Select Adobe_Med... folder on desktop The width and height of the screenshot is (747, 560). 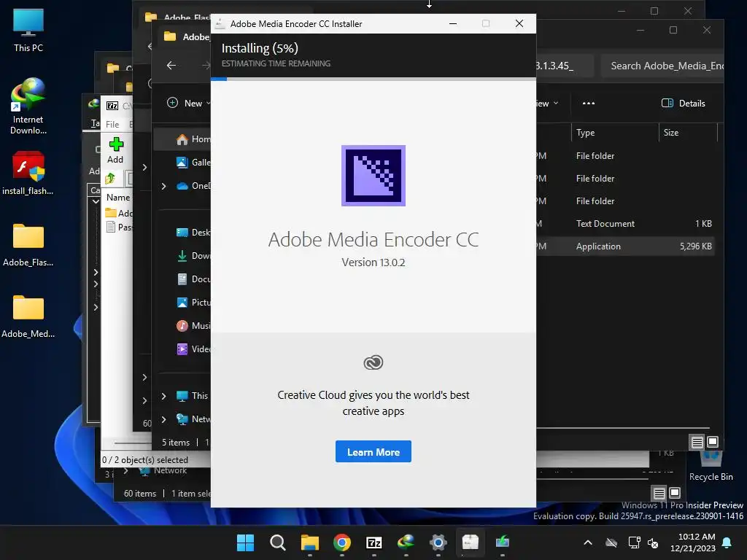point(28,316)
